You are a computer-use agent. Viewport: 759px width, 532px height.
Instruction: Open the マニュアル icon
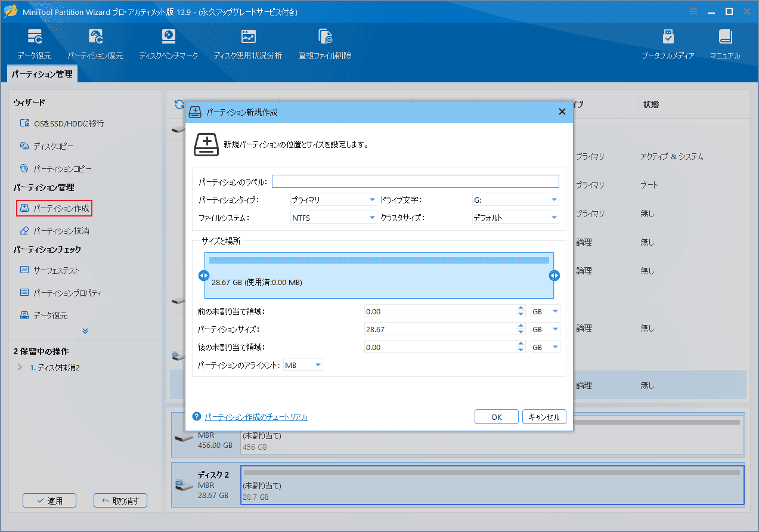(x=725, y=44)
